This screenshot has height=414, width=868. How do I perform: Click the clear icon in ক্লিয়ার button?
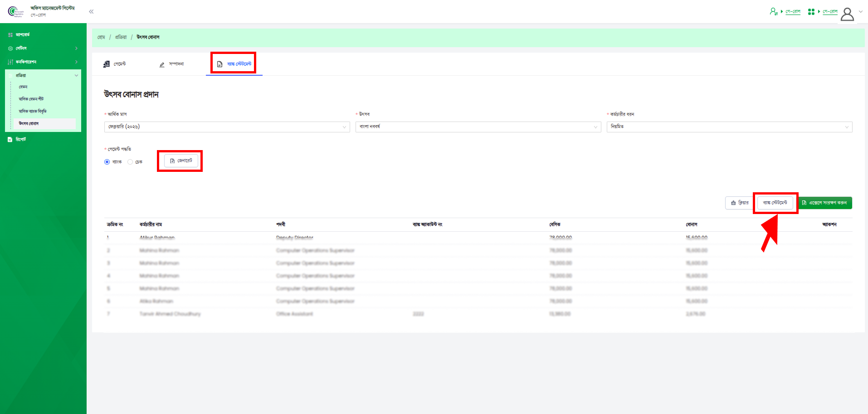tap(733, 203)
